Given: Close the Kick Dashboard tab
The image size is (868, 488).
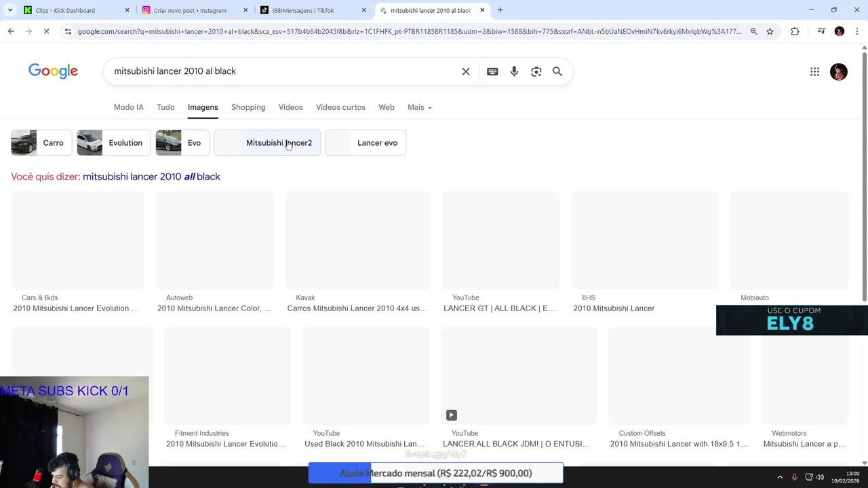Looking at the screenshot, I should point(127,10).
